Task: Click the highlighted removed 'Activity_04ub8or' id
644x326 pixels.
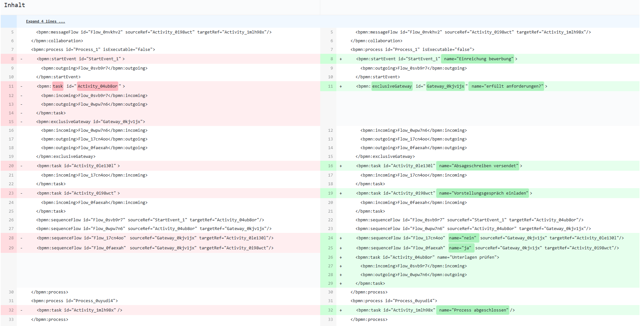Action: tap(97, 86)
